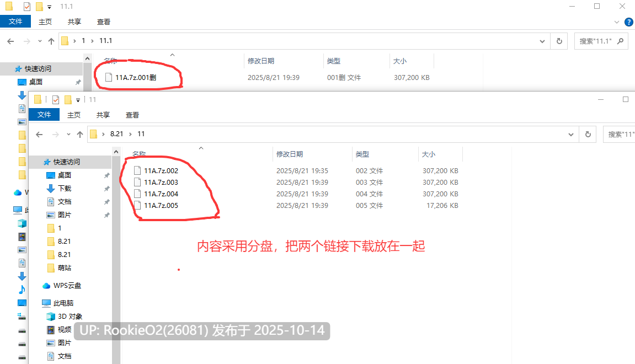Go up one folder in the 11 window
The image size is (635, 364).
[80, 135]
